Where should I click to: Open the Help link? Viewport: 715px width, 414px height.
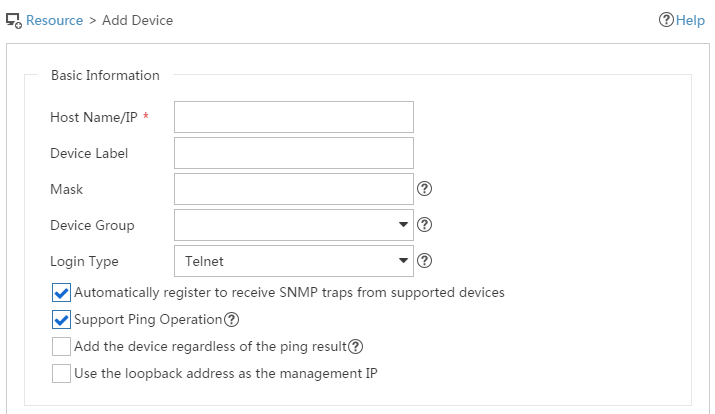click(x=690, y=21)
